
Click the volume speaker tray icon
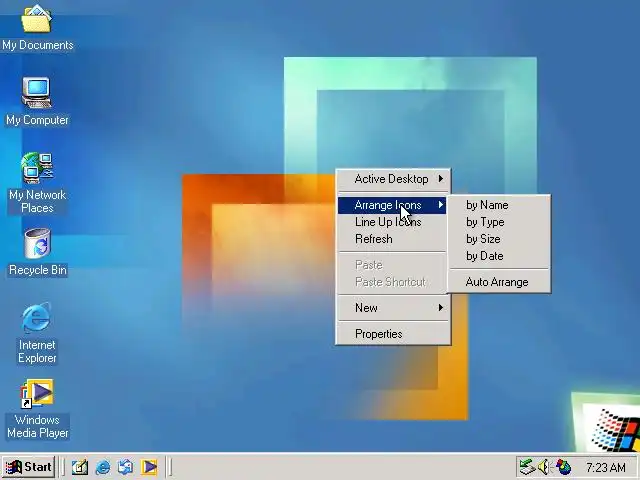(x=544, y=467)
